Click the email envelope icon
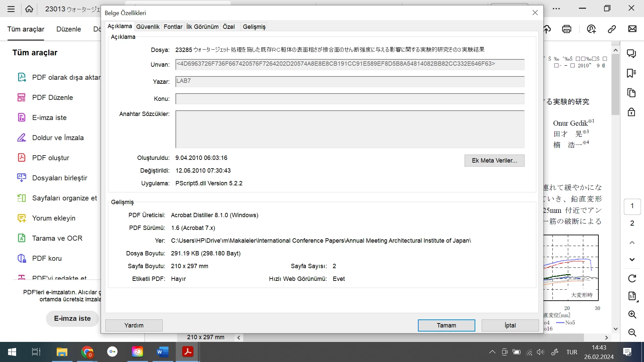Screen dimensions: 644x362 click(x=632, y=29)
